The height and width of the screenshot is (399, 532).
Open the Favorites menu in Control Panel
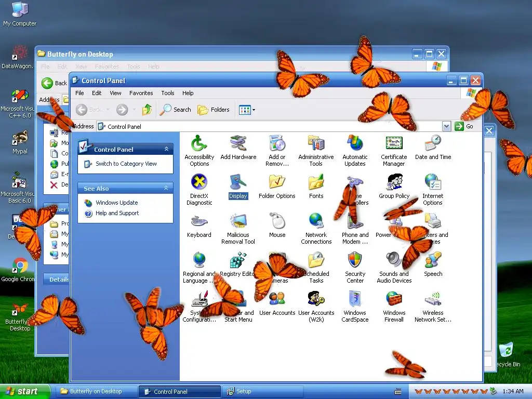[141, 93]
